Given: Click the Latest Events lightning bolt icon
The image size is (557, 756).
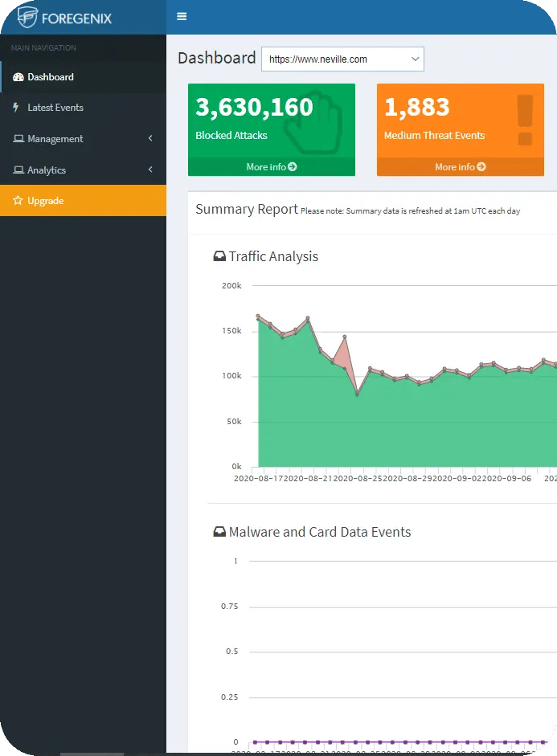Looking at the screenshot, I should (x=17, y=108).
